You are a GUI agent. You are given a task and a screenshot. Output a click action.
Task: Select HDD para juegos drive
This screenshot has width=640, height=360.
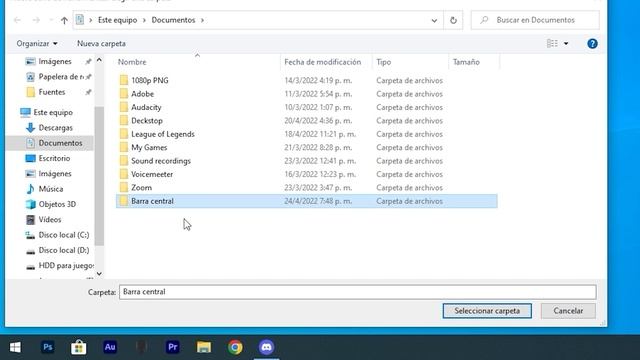point(65,266)
